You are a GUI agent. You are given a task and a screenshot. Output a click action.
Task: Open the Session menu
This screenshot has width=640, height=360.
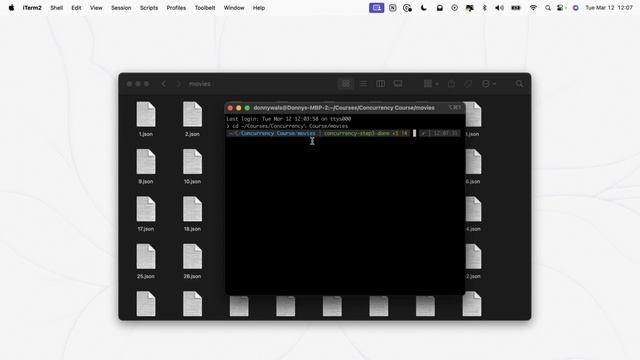(121, 8)
